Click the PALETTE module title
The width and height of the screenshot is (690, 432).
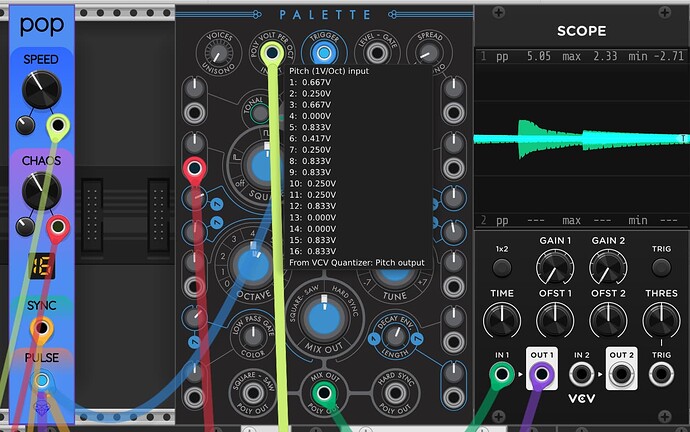pyautogui.click(x=324, y=15)
